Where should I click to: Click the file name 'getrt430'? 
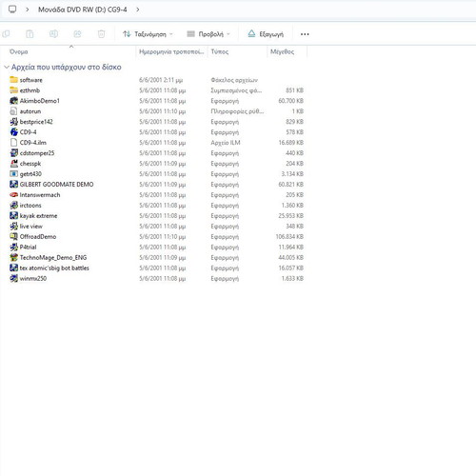[30, 174]
